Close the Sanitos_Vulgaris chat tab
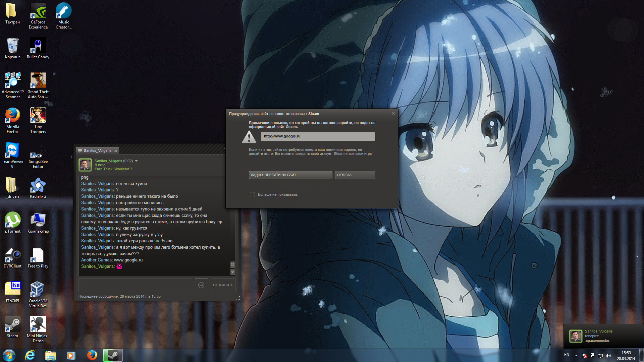The width and height of the screenshot is (644, 362). point(116,151)
